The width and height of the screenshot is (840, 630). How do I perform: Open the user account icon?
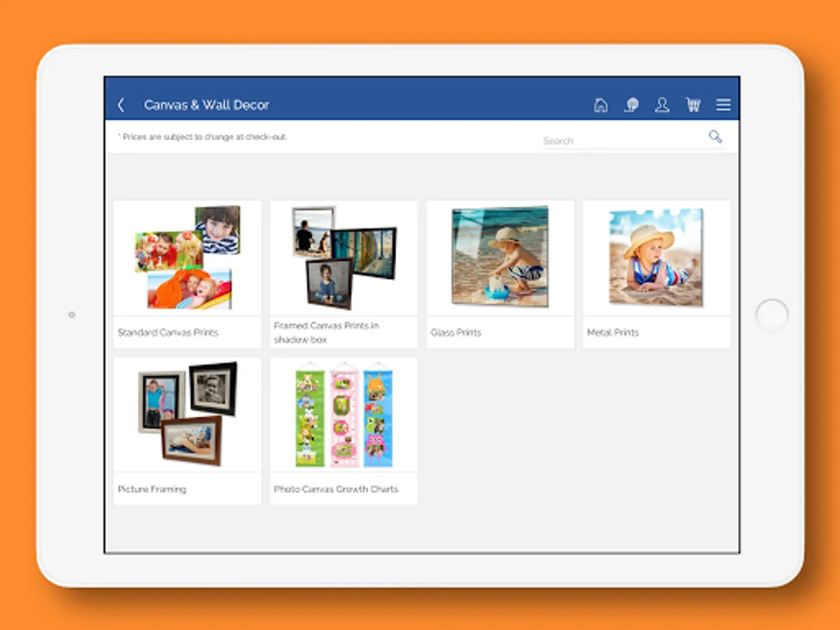(662, 105)
